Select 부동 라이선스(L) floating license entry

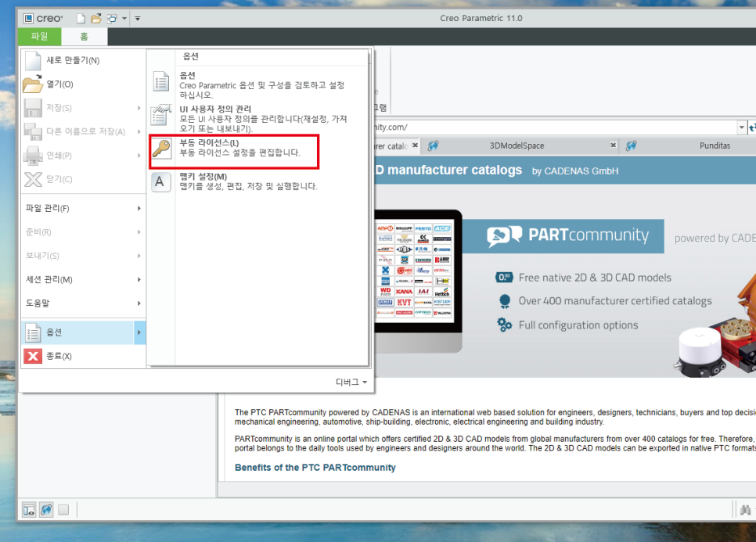[x=234, y=152]
